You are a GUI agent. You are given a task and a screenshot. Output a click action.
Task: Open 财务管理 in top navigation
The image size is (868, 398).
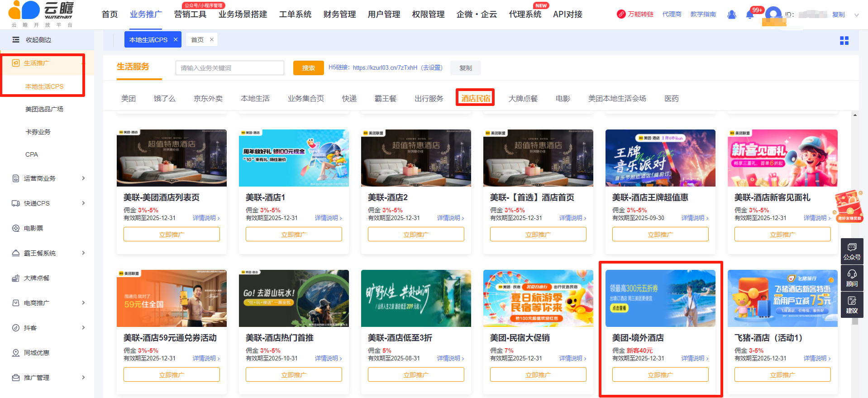[x=339, y=14]
